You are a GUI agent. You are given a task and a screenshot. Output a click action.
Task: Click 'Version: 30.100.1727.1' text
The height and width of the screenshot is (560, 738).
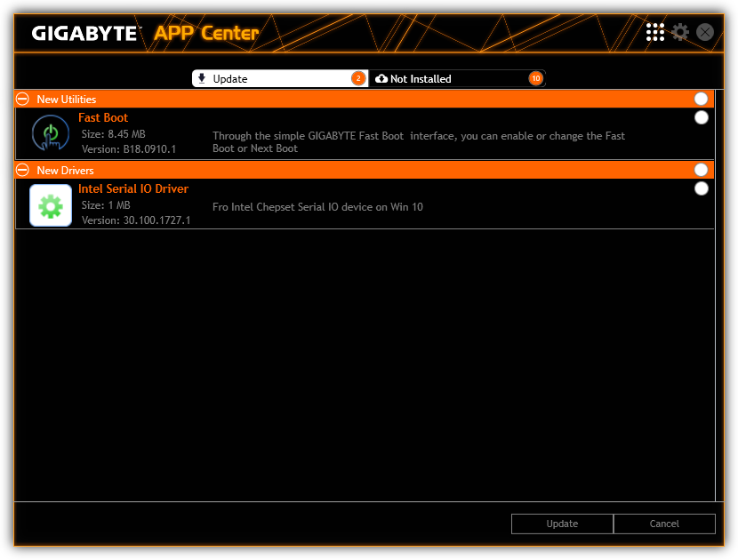pos(136,220)
